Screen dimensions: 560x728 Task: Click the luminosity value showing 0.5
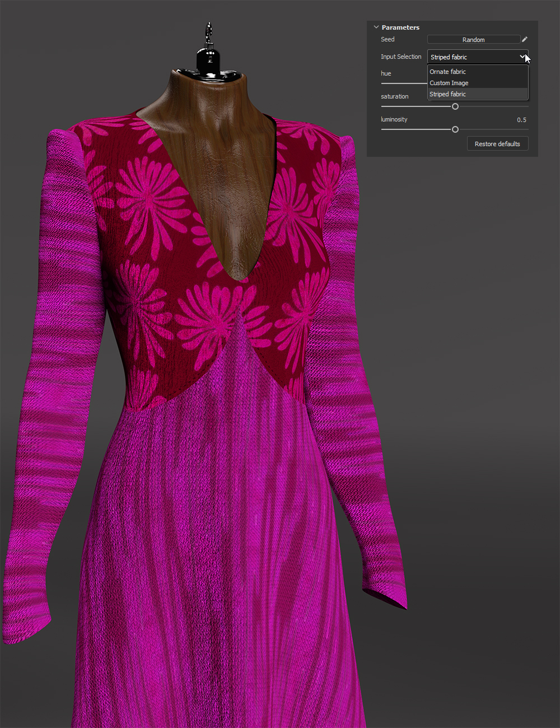(521, 119)
